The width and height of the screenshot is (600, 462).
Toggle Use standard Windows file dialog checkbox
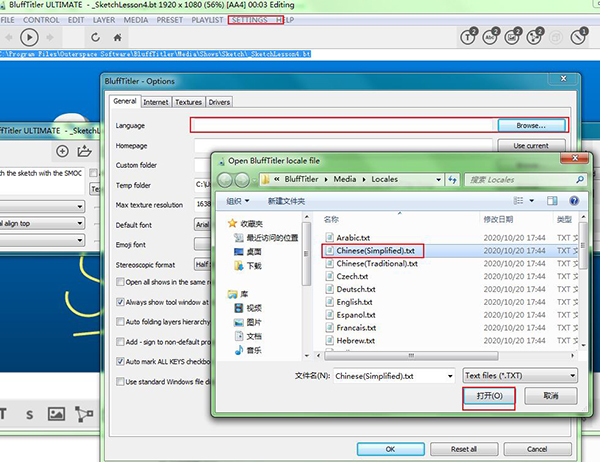(120, 382)
